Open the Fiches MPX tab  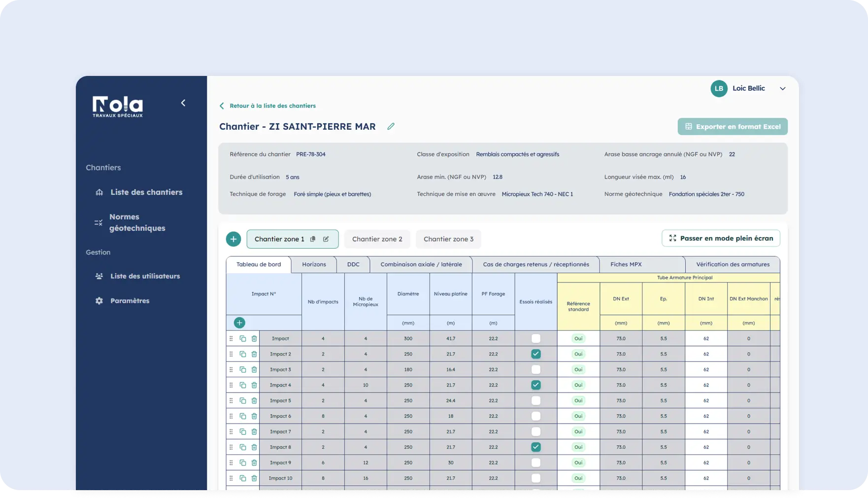pos(626,265)
